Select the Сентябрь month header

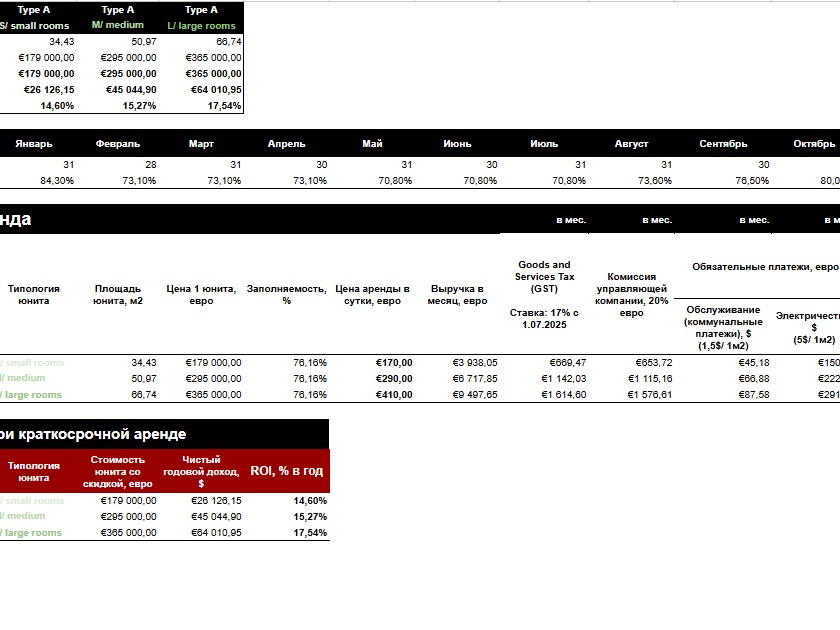tap(723, 144)
